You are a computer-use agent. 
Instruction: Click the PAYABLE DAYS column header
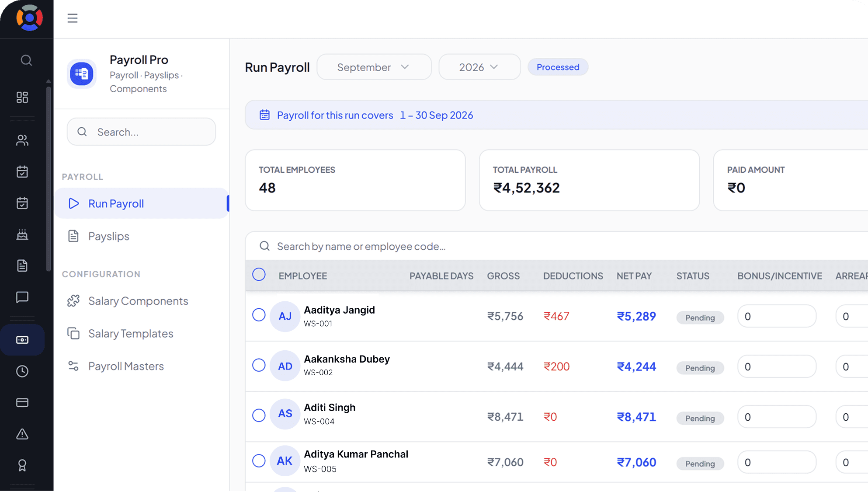pos(441,276)
